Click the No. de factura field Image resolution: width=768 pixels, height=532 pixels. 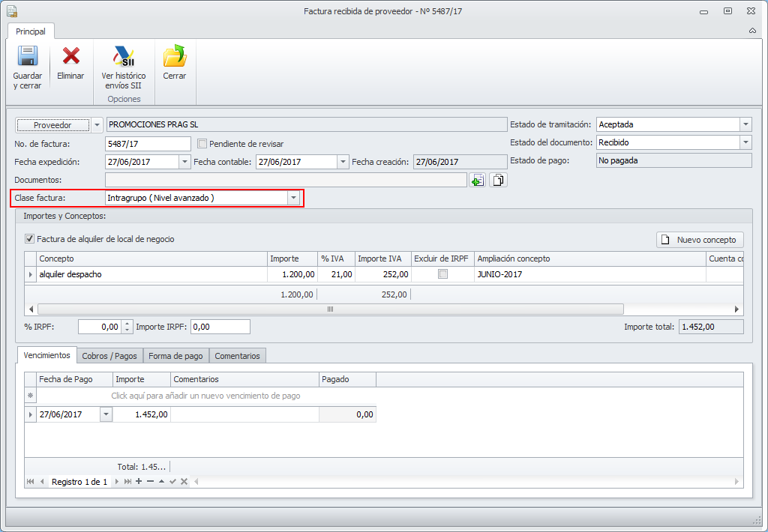click(148, 143)
